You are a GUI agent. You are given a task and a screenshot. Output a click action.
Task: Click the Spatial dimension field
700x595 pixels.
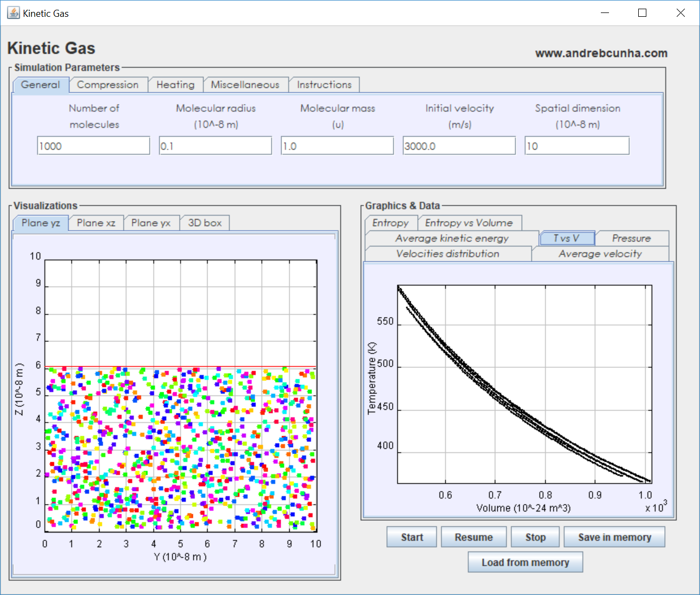click(578, 146)
